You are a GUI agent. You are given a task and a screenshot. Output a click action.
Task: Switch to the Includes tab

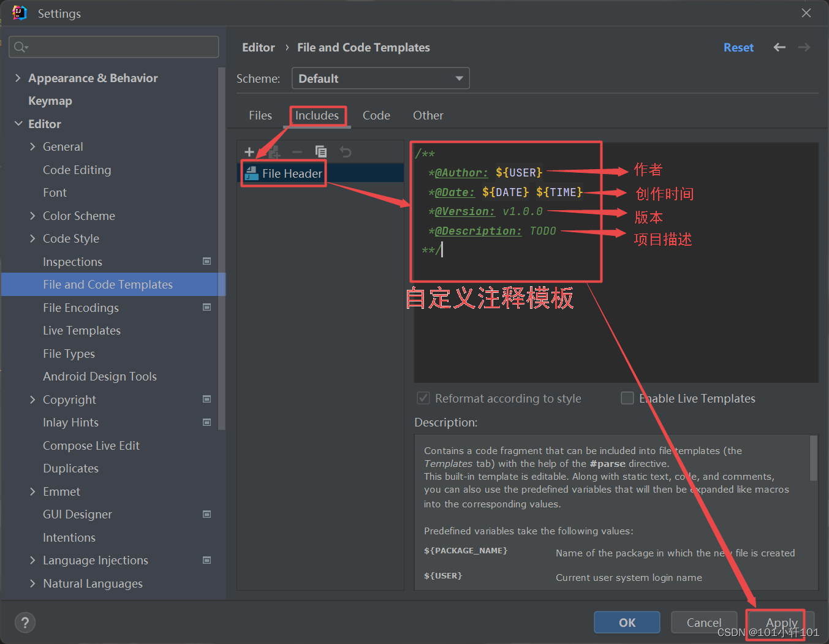click(x=317, y=115)
